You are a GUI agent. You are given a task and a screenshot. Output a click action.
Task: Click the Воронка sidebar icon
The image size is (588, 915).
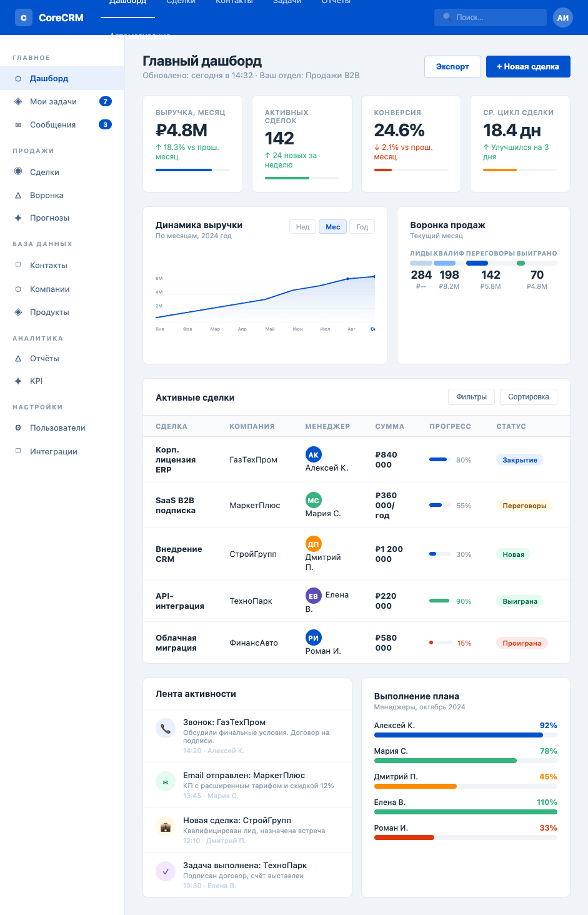coord(18,196)
